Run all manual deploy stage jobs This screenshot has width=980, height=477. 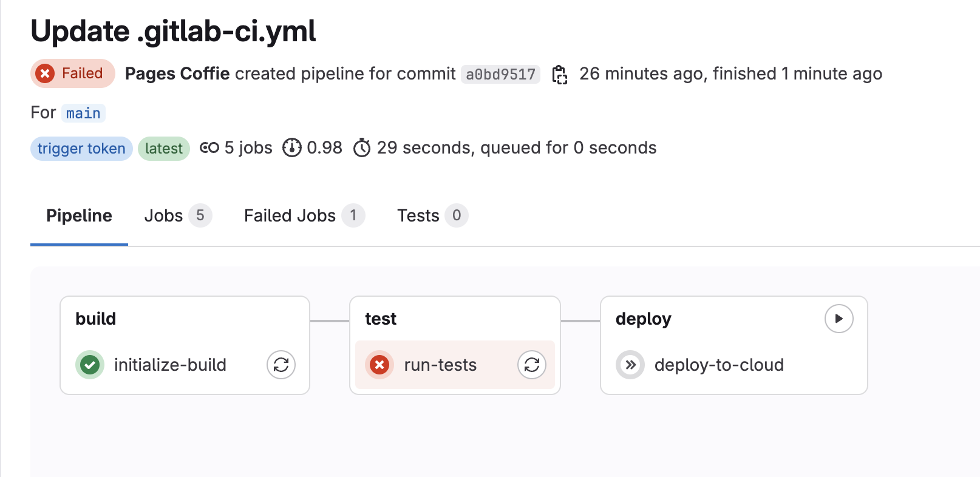click(x=839, y=319)
